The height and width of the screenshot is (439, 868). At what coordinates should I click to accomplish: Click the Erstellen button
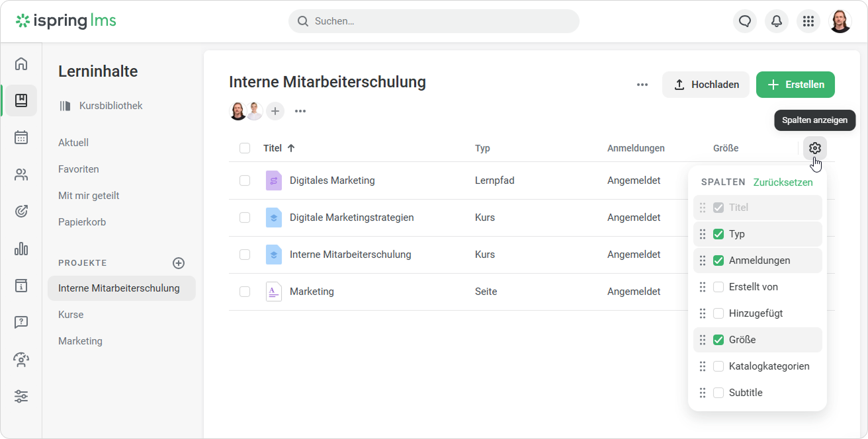click(795, 85)
